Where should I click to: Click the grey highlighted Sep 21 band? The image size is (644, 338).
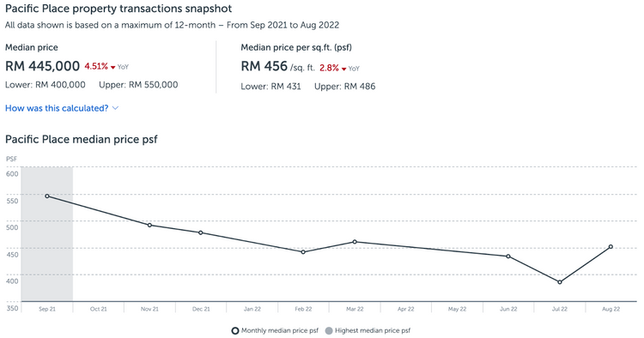pos(47,234)
